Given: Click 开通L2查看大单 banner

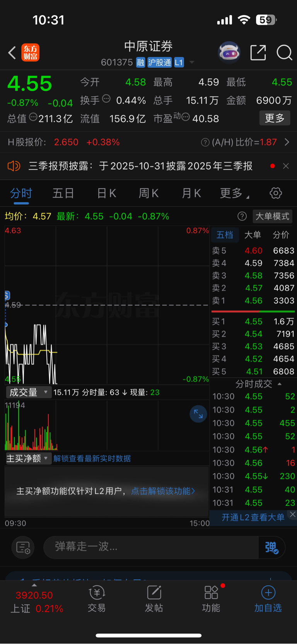Looking at the screenshot, I should [253, 517].
